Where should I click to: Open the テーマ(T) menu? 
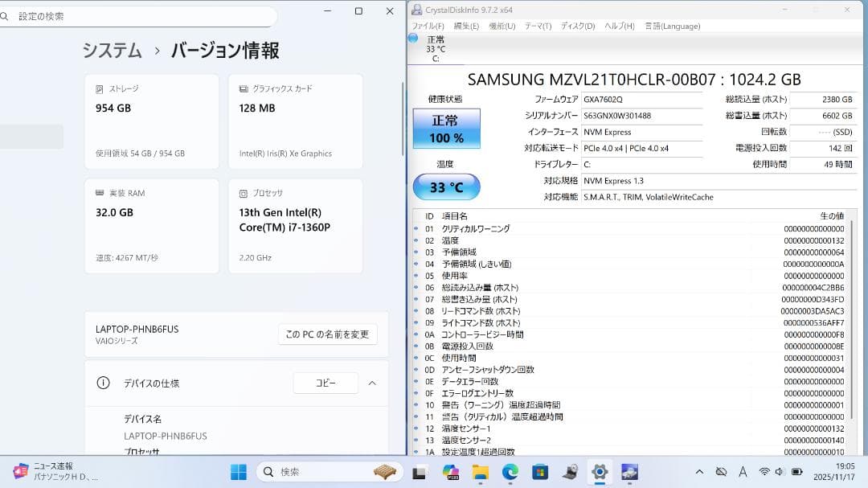(537, 25)
